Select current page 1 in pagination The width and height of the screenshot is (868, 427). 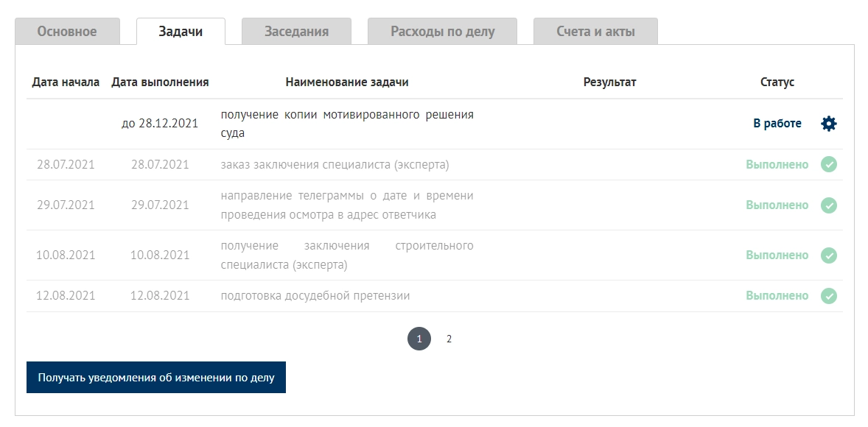[x=419, y=339]
